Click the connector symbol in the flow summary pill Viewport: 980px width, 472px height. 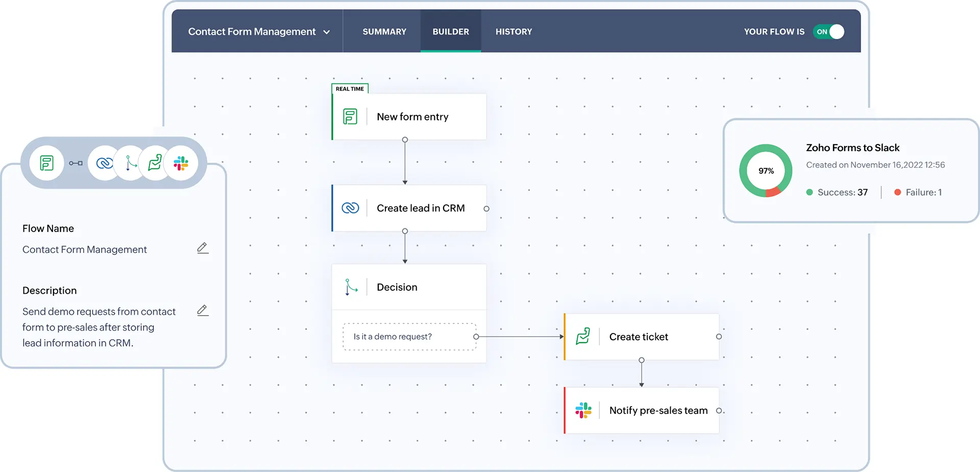click(x=76, y=163)
